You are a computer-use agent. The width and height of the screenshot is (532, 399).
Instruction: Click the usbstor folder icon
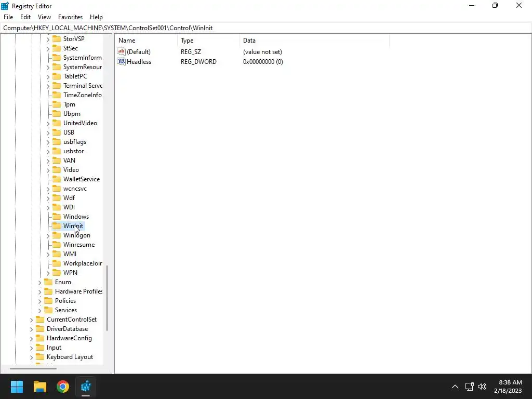(x=57, y=151)
